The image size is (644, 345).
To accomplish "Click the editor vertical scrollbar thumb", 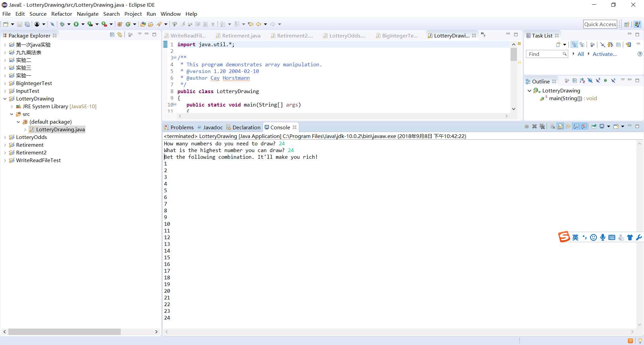I will (x=514, y=54).
